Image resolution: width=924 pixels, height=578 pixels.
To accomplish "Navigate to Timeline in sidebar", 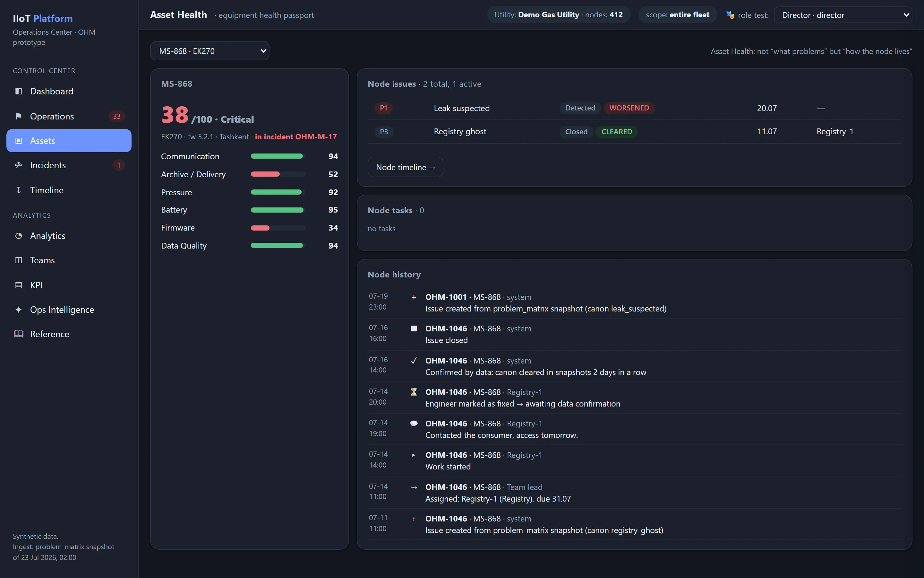I will (69, 190).
